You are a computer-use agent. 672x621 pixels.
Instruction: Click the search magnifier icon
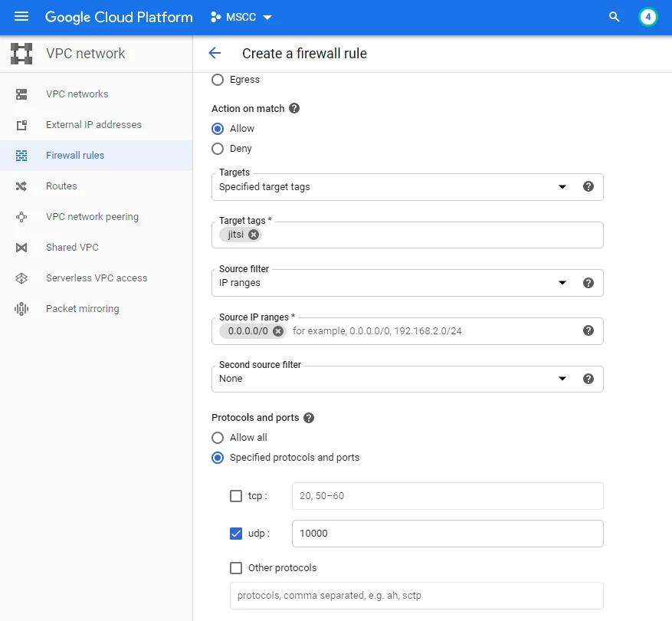tap(614, 17)
